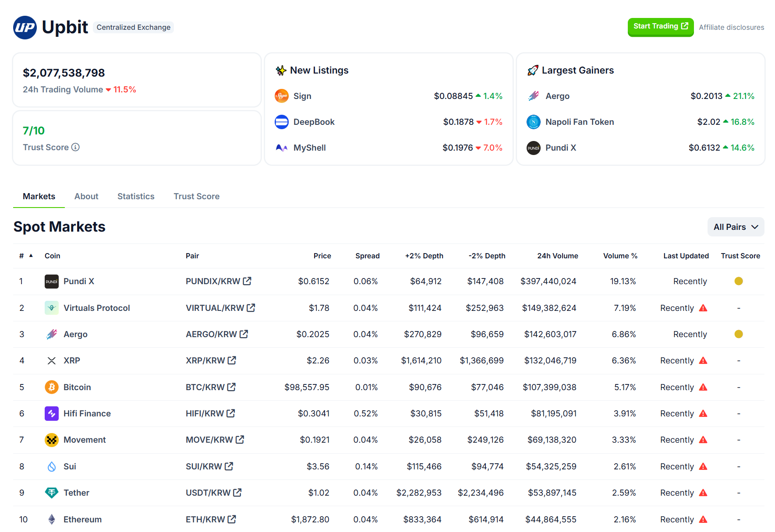
Task: Click the Bitcoin price $98,557.95
Action: tap(307, 387)
